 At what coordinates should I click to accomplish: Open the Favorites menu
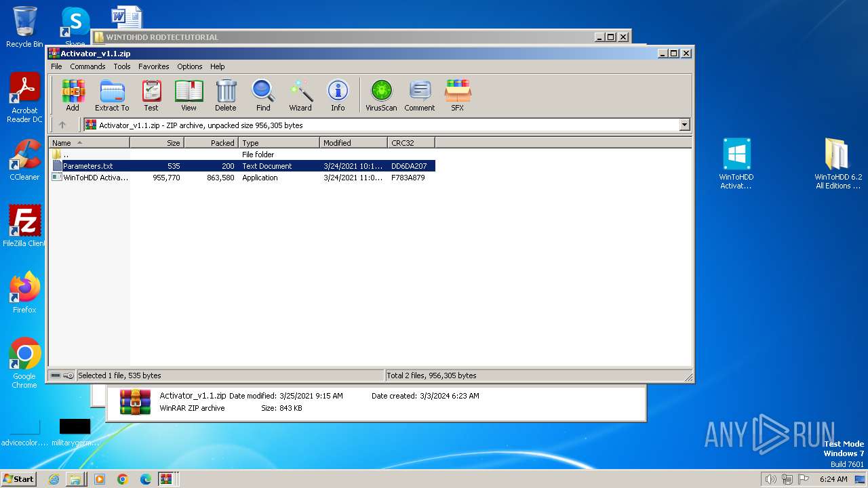pyautogui.click(x=154, y=66)
